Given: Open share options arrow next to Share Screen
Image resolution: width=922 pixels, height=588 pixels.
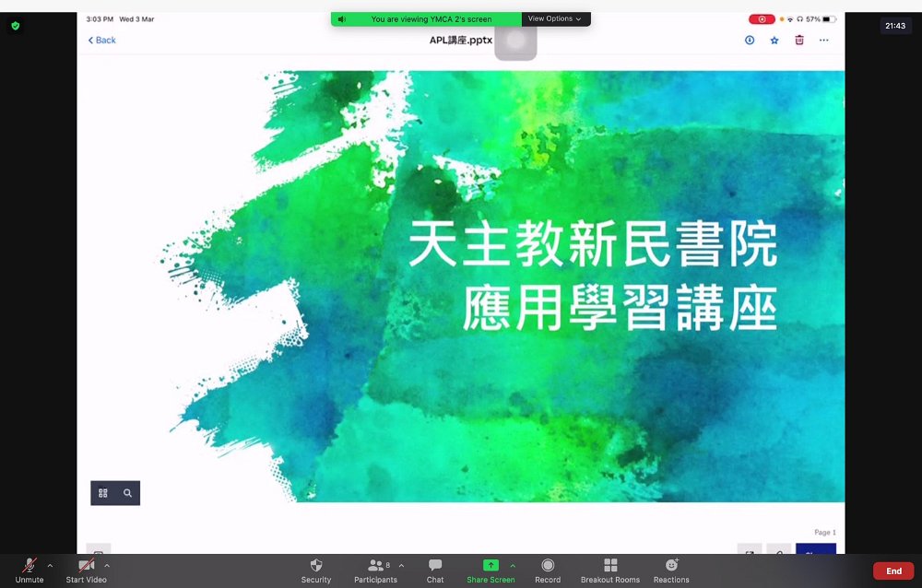Looking at the screenshot, I should pyautogui.click(x=513, y=566).
